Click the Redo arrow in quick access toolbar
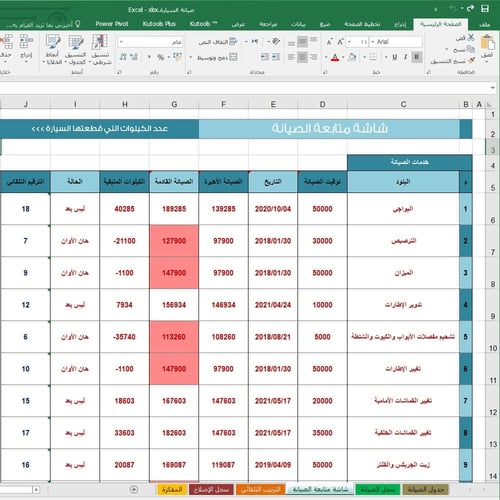Screen dimensions: 500x500 pyautogui.click(x=470, y=9)
